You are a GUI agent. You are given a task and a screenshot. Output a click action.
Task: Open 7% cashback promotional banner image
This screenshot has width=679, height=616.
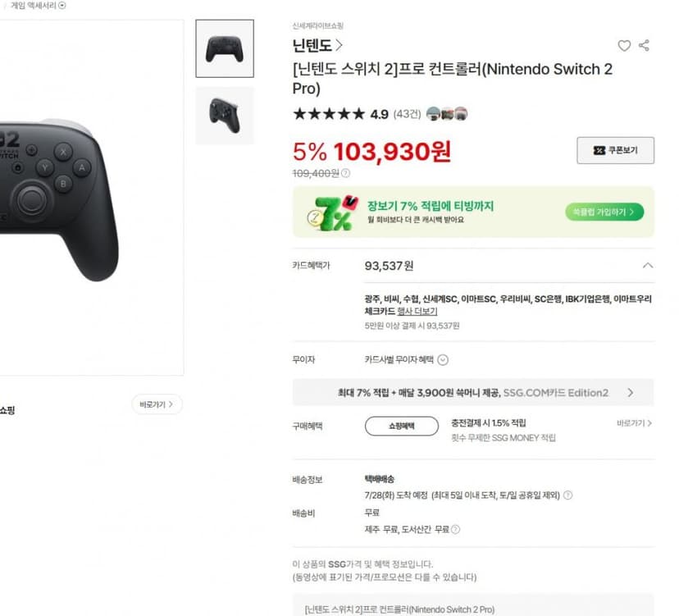pos(333,212)
